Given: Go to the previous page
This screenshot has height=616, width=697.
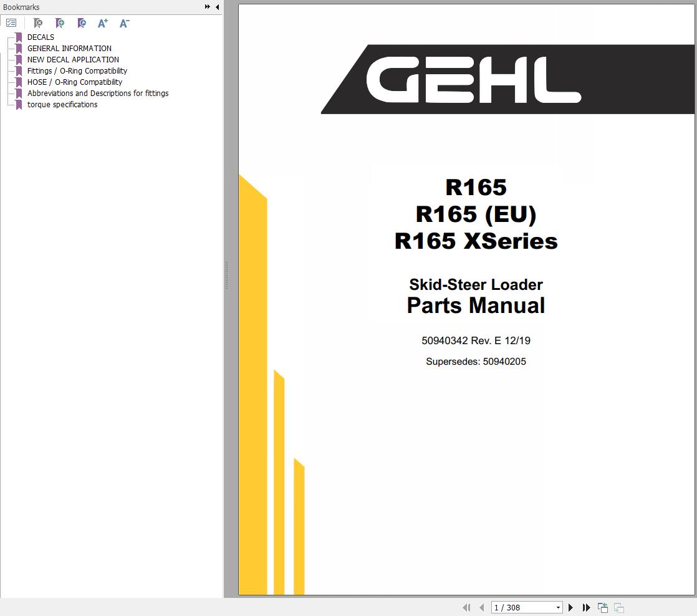Looking at the screenshot, I should click(x=482, y=607).
